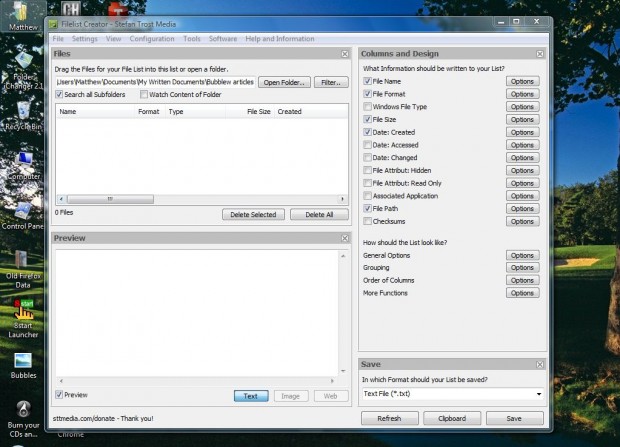Close the Columns and Design panel
This screenshot has height=447, width=620.
click(x=541, y=54)
